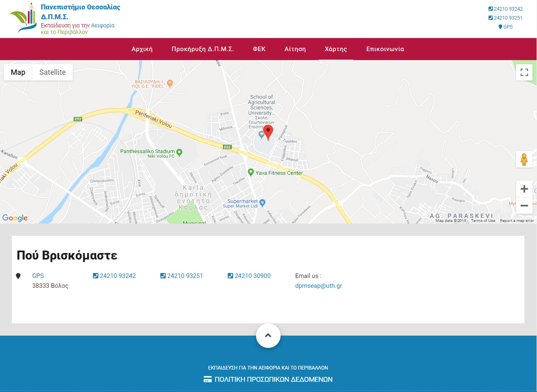Click phone link 24210 93242 in contact section

click(115, 276)
